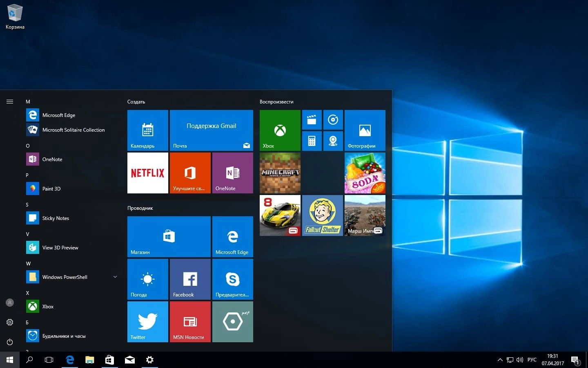
Task: Open the Store tile (Магазин)
Action: tap(169, 237)
